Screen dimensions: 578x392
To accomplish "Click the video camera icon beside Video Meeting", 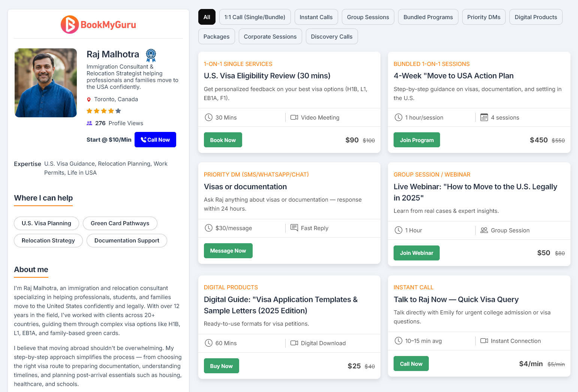I will tap(294, 118).
